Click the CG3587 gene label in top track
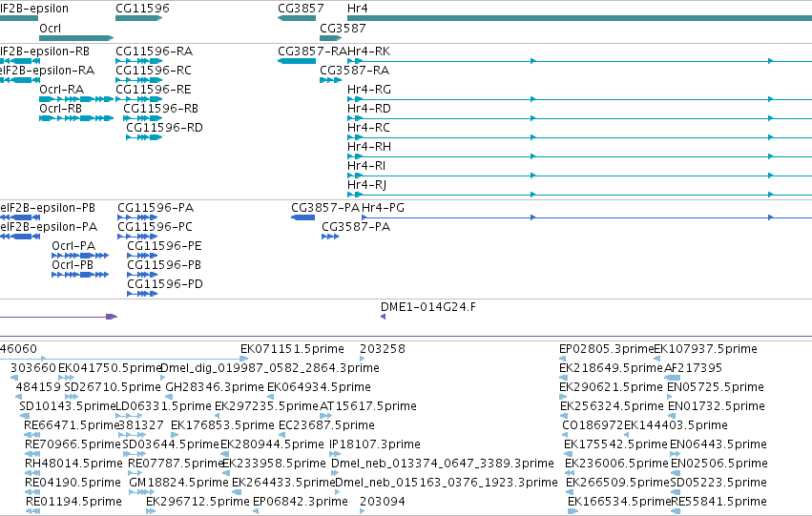This screenshot has height=516, width=812. click(343, 29)
